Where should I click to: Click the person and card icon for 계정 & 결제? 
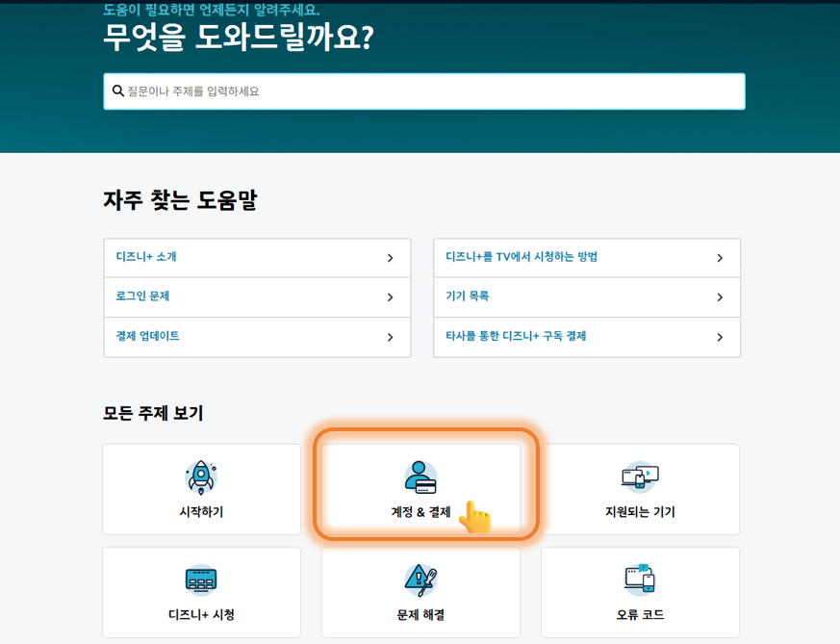pos(420,477)
